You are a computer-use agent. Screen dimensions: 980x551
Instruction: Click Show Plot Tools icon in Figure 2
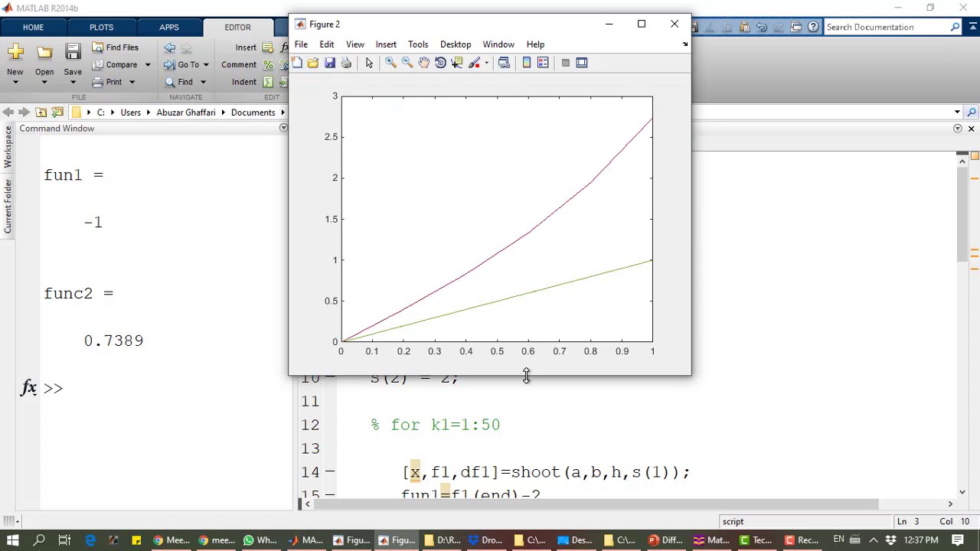pyautogui.click(x=582, y=63)
